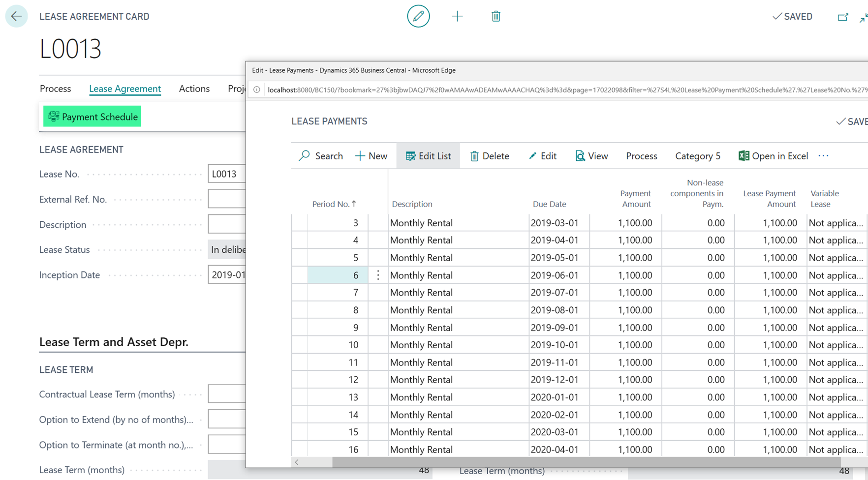Click Lease Payment Amount column header
Viewport: 868px width, 480px height.
click(x=769, y=199)
